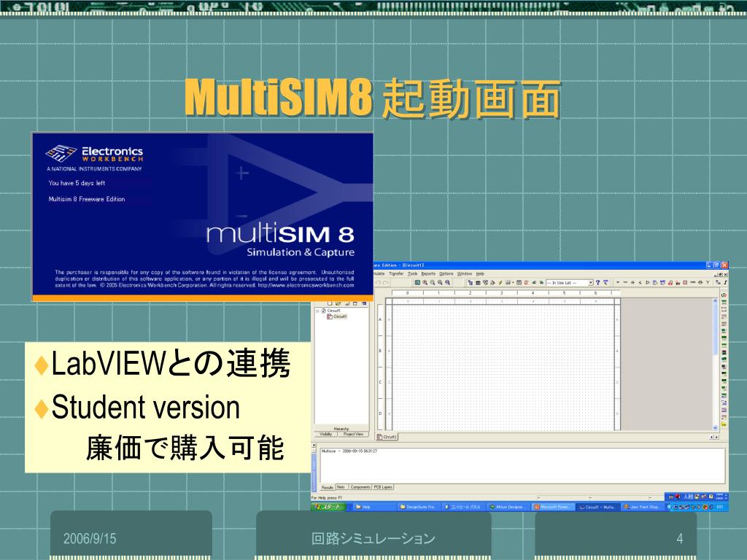Switch to Jasc Paint Shop taskbar button

(x=642, y=507)
